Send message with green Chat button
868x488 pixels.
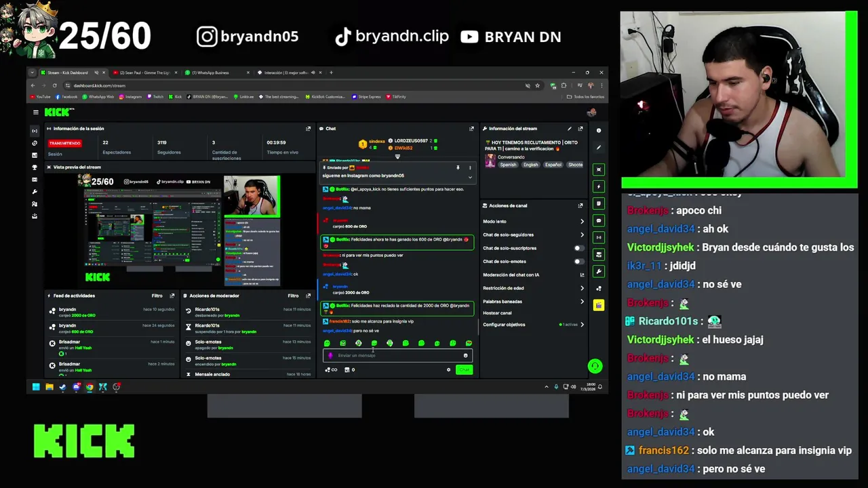(464, 369)
